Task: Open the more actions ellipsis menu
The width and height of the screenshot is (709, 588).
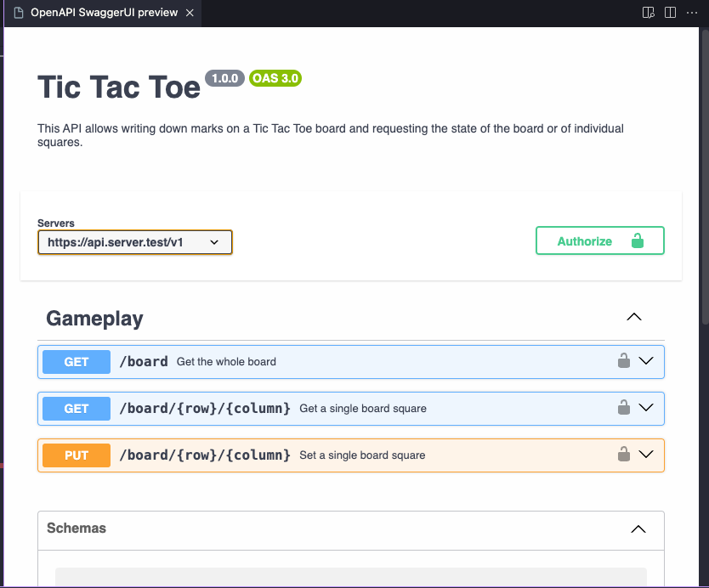Action: point(693,13)
